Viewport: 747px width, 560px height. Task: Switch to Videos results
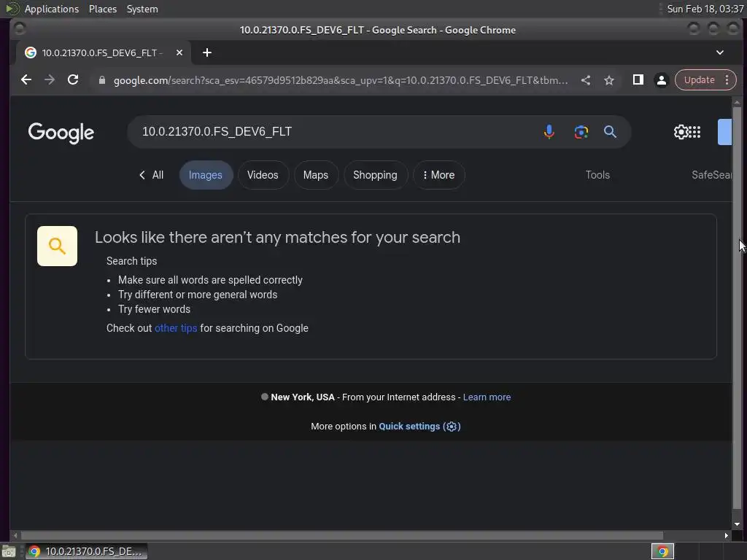(263, 175)
